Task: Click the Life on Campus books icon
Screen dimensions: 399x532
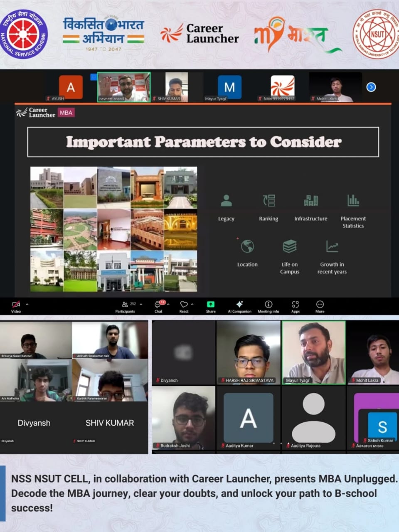Action: 290,246
